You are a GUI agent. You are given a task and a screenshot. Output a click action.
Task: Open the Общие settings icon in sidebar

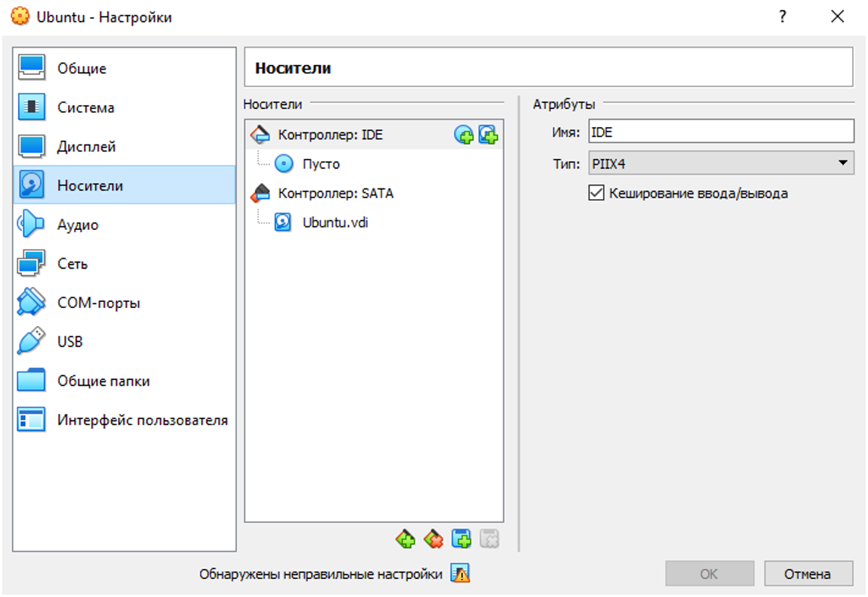click(32, 68)
